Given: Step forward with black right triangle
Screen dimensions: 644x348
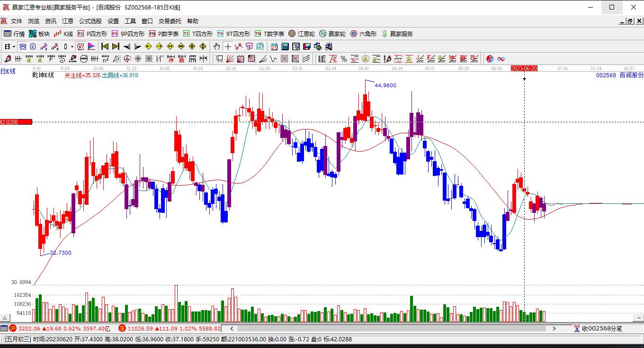Looking at the screenshot, I should (138, 46).
